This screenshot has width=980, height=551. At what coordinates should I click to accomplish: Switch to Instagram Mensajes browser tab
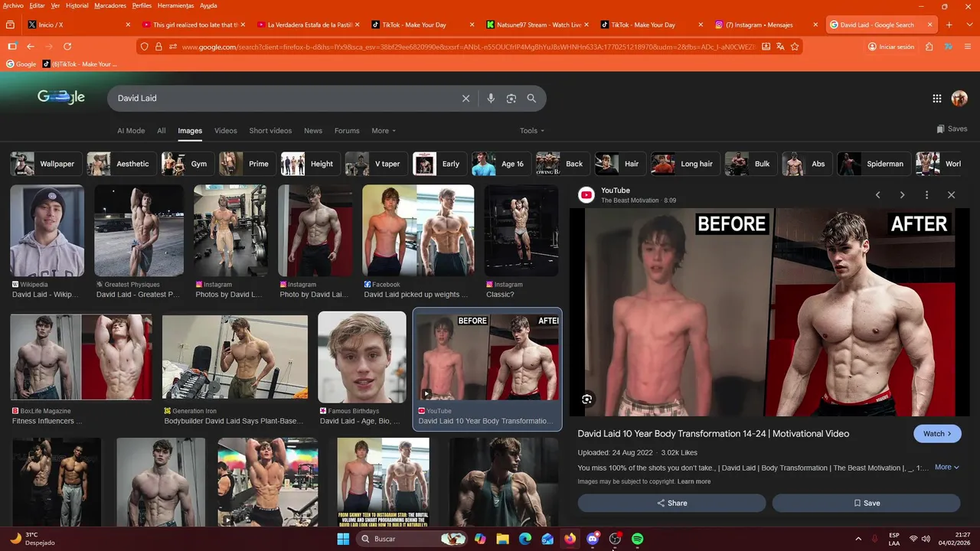pyautogui.click(x=767, y=24)
